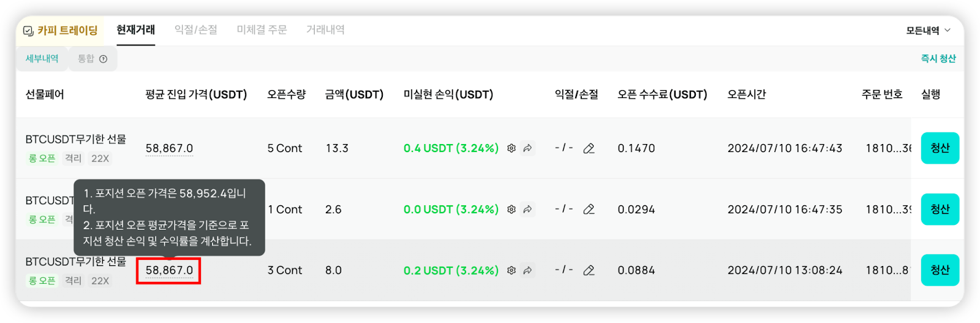Screen dimensions: 980x323
Task: Click share icon in 1 Cont row
Action: click(527, 210)
